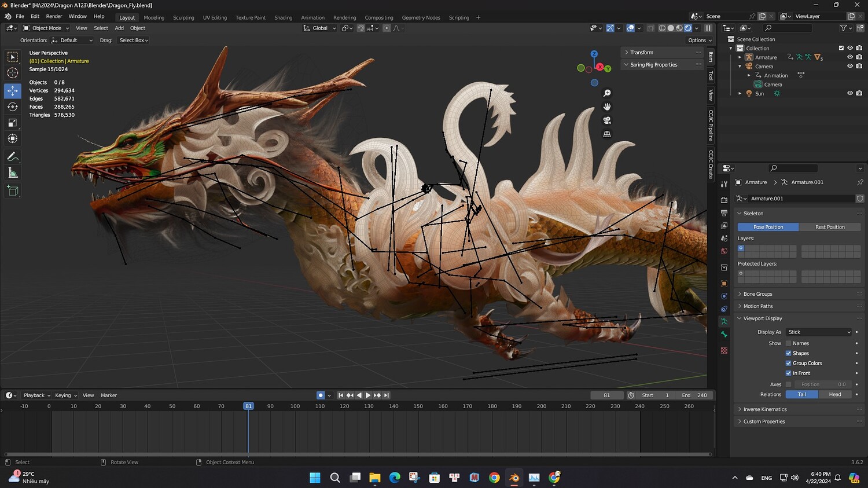The height and width of the screenshot is (488, 868).
Task: Click the Head relations button
Action: pos(835,394)
